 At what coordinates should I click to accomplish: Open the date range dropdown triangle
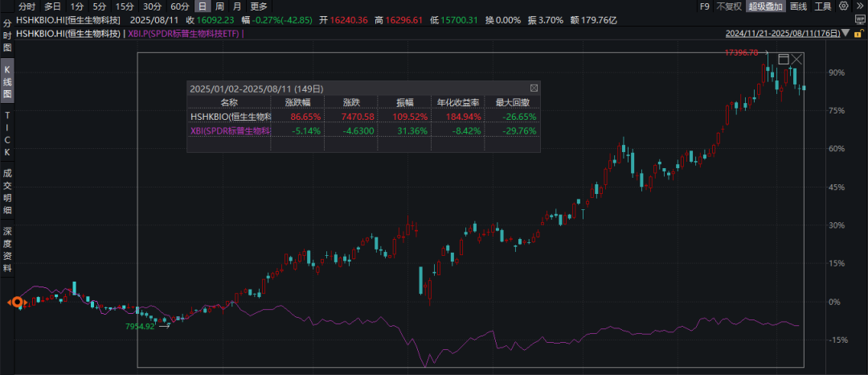point(844,34)
